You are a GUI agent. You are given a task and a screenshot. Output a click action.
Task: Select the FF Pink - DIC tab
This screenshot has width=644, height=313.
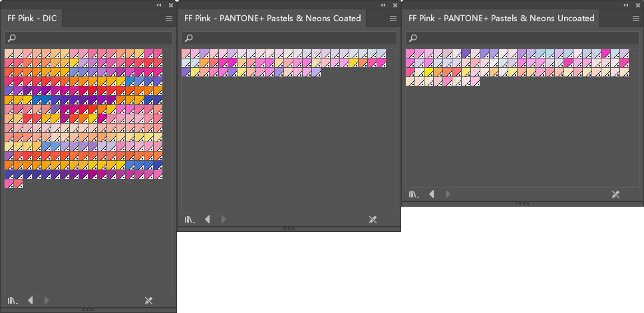(33, 19)
